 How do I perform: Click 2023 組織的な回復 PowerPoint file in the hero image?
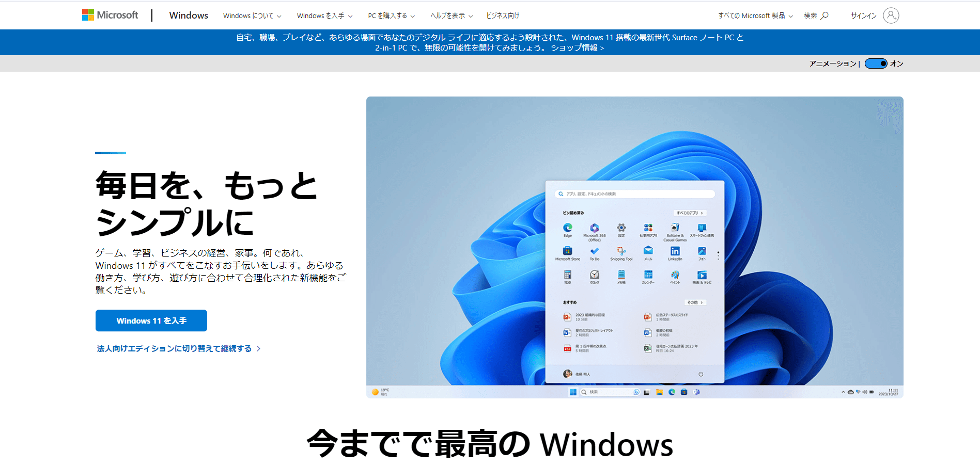[584, 317]
